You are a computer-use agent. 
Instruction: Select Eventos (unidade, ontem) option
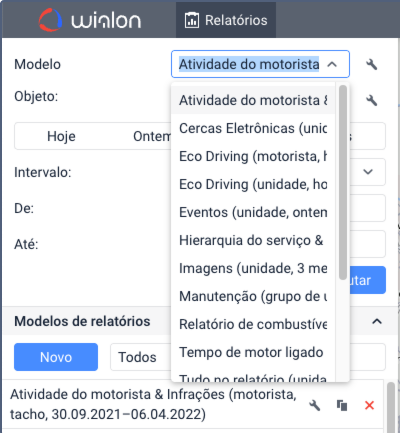(253, 212)
